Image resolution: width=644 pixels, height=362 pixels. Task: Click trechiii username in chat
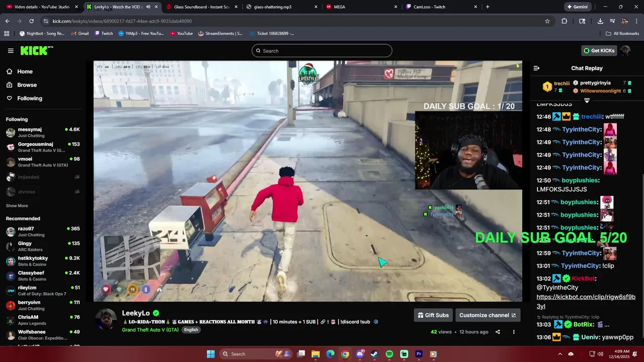(592, 117)
